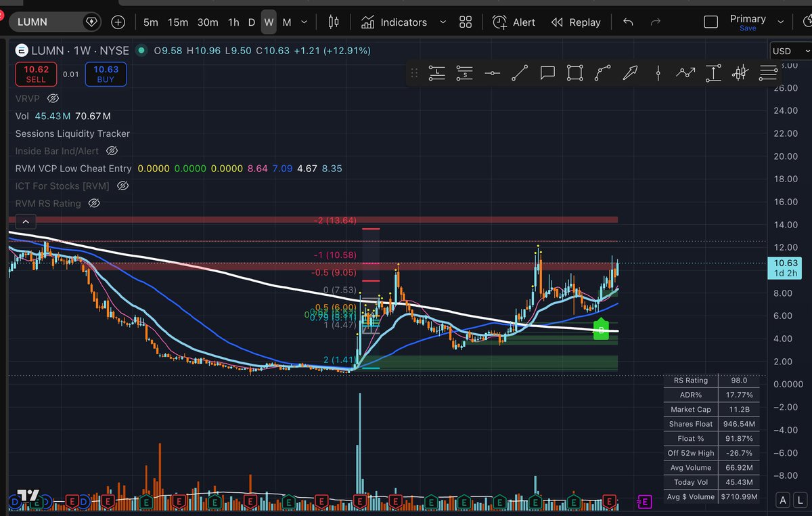This screenshot has height=516, width=812.
Task: Select the Fib Retracement tool
Action: 768,73
